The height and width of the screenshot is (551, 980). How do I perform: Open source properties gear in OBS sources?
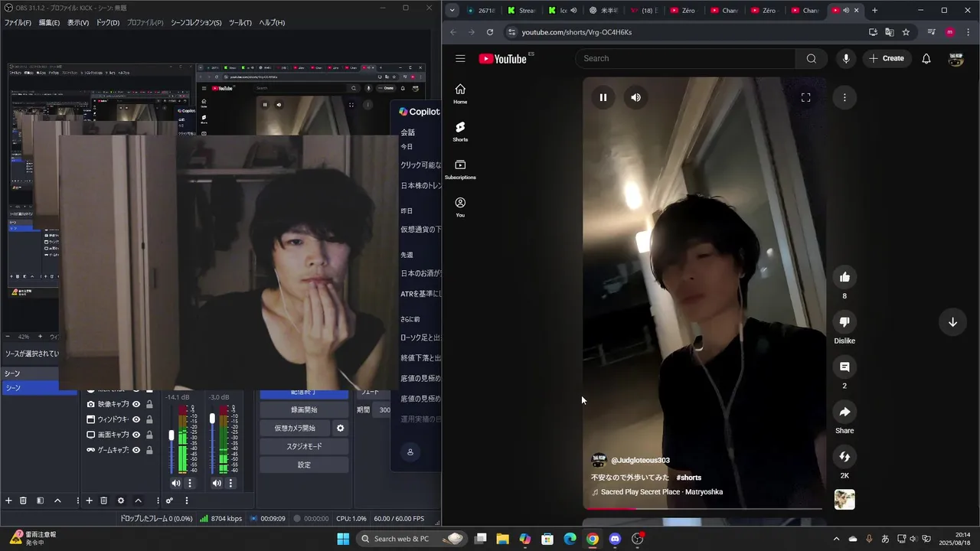tap(120, 500)
